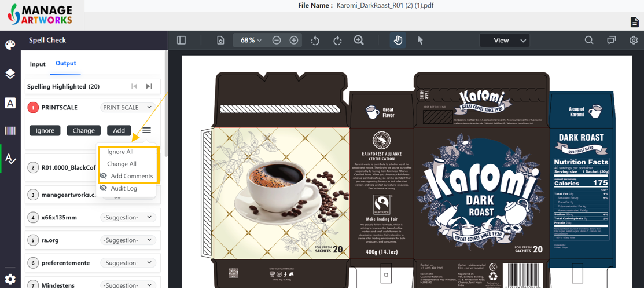The image size is (644, 293).
Task: Select spelling item x66x135mm
Action: pos(59,217)
